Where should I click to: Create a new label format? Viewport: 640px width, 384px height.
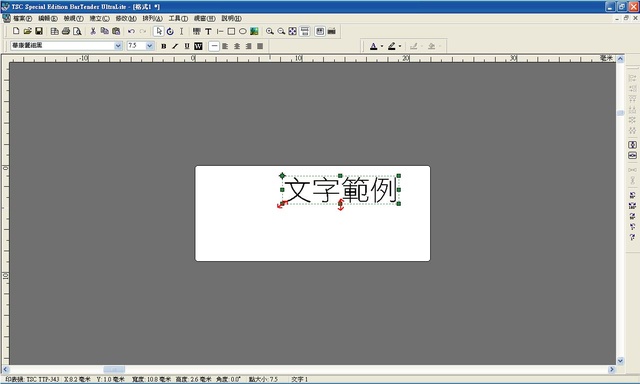tap(16, 31)
